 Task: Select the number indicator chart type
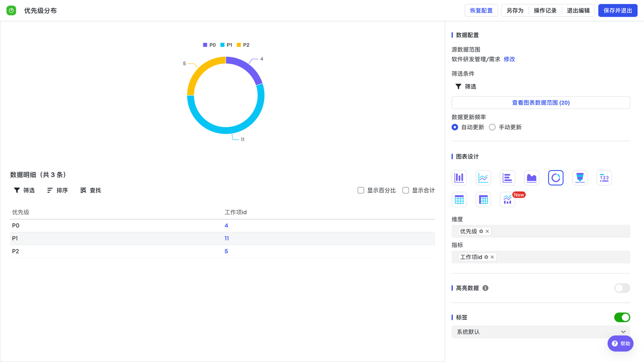[x=604, y=177]
